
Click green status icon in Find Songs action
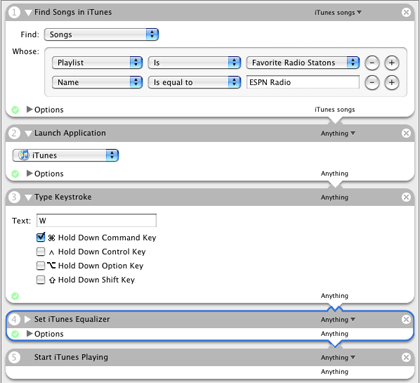tap(15, 110)
